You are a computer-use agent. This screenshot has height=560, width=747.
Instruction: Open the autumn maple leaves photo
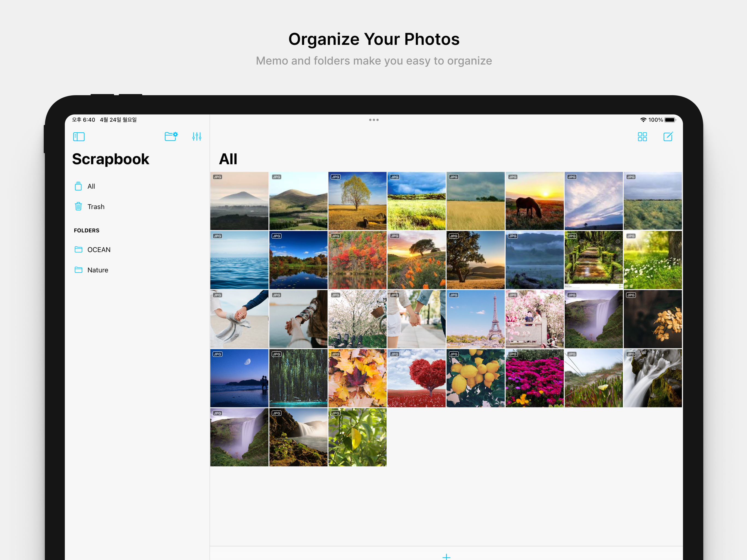[357, 378]
